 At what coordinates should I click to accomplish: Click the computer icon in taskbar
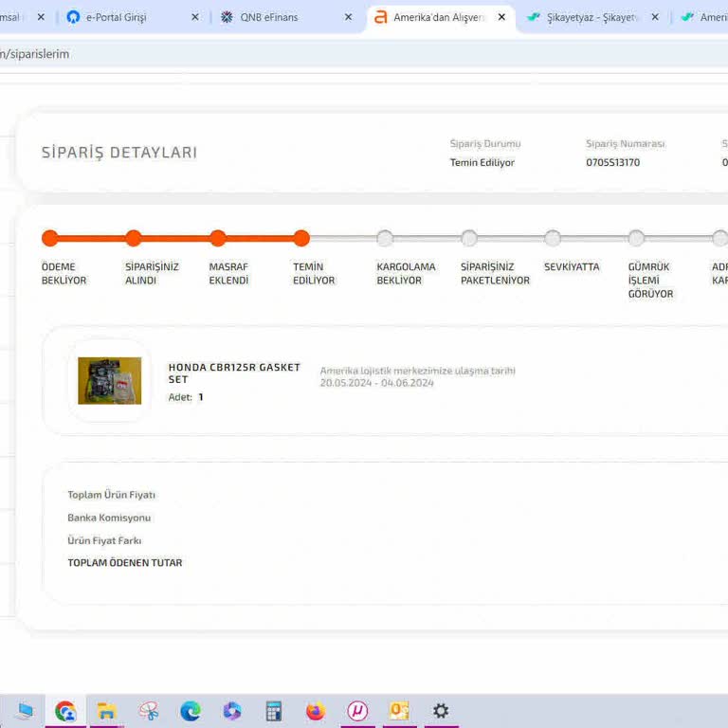pos(24,711)
